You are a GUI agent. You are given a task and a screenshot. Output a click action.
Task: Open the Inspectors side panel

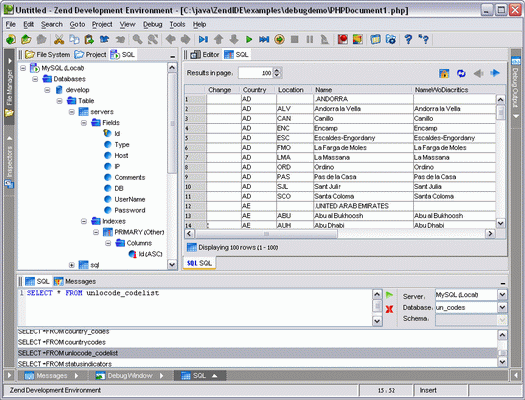tap(9, 162)
